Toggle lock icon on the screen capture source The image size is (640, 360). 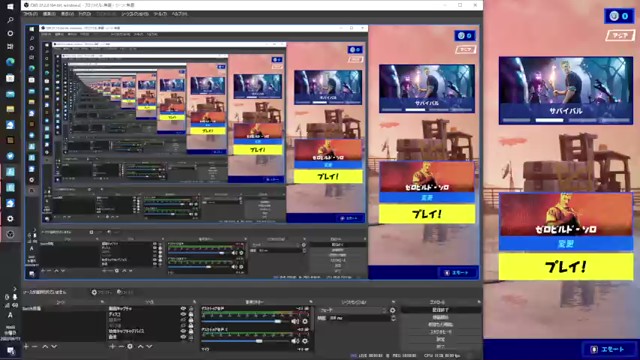(x=191, y=309)
